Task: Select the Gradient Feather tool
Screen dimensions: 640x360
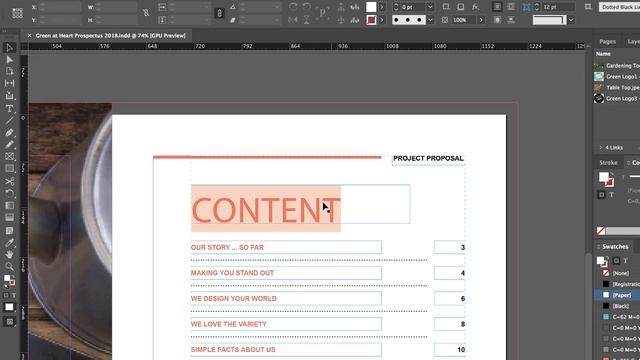Action: click(x=9, y=218)
